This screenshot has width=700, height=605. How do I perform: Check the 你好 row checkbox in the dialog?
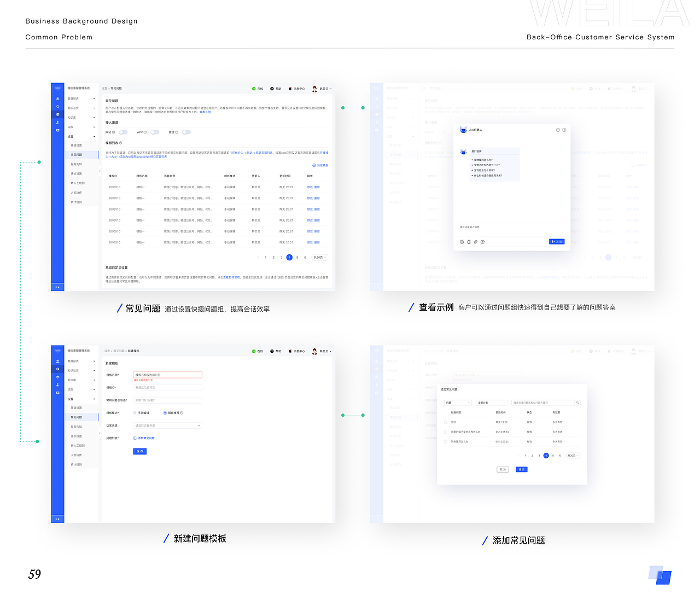446,422
